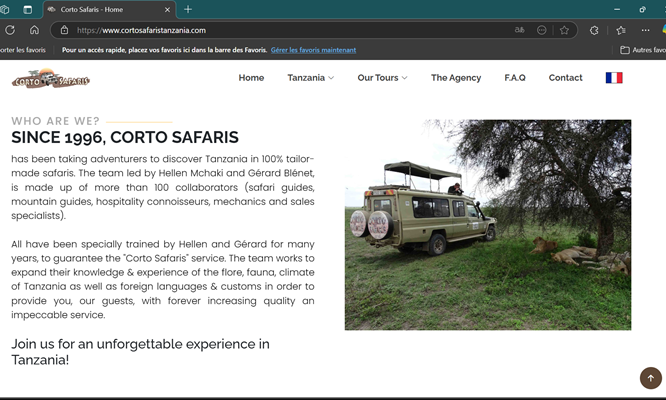Expand the Our Tours dropdown menu
The width and height of the screenshot is (666, 400).
pos(382,78)
